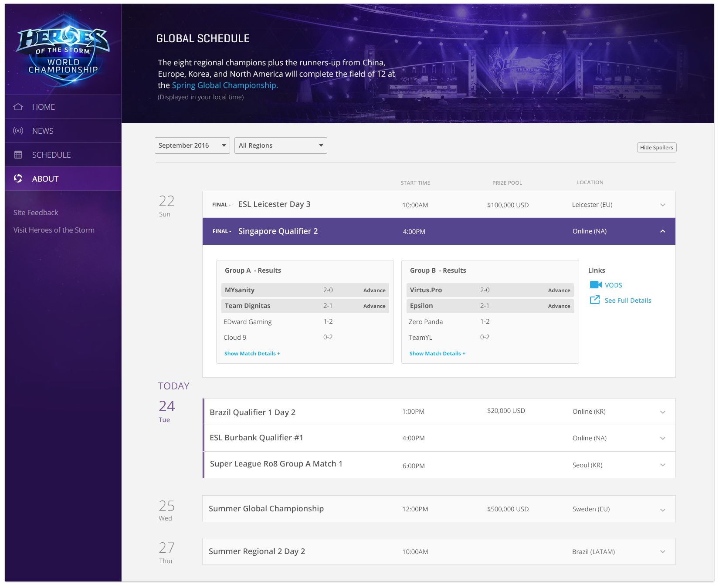Click the ESL Leicester Day 3 title

tap(275, 204)
